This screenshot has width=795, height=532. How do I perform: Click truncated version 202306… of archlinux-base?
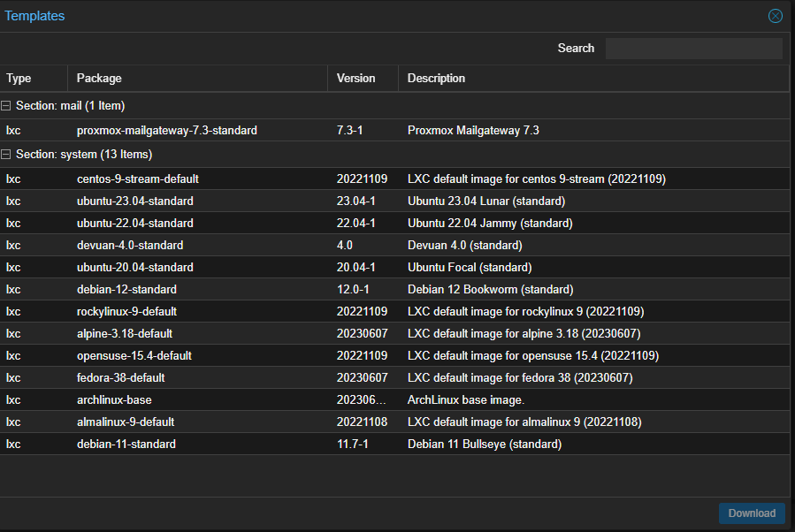coord(362,399)
